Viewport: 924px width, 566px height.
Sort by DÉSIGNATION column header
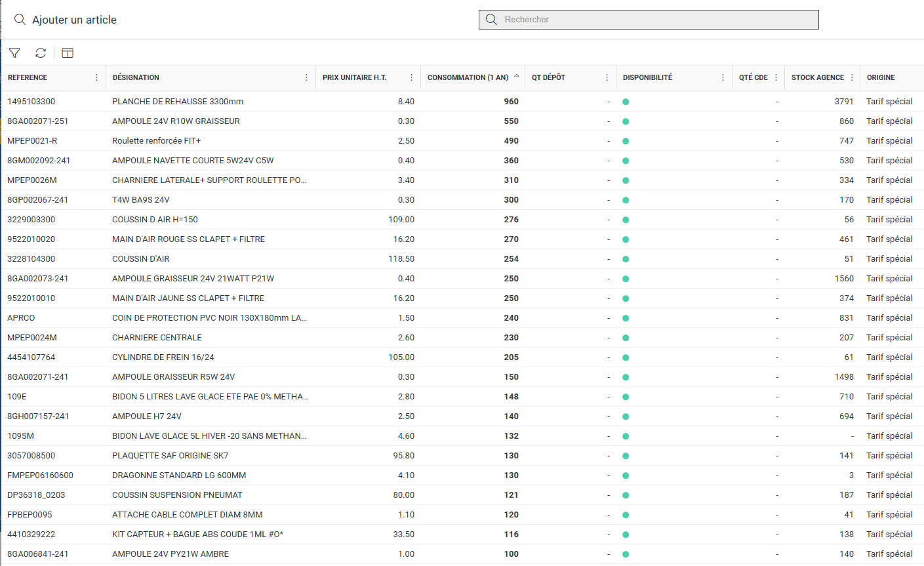tap(136, 77)
